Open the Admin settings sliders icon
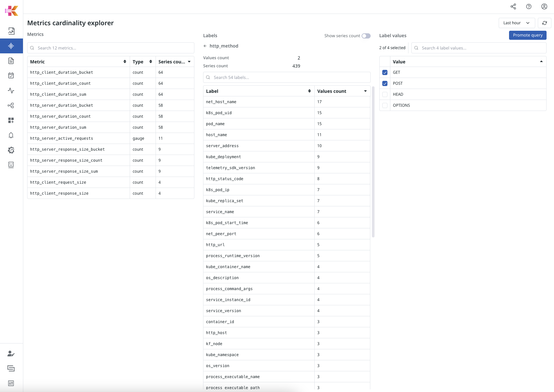The image size is (554, 392). pos(11,383)
